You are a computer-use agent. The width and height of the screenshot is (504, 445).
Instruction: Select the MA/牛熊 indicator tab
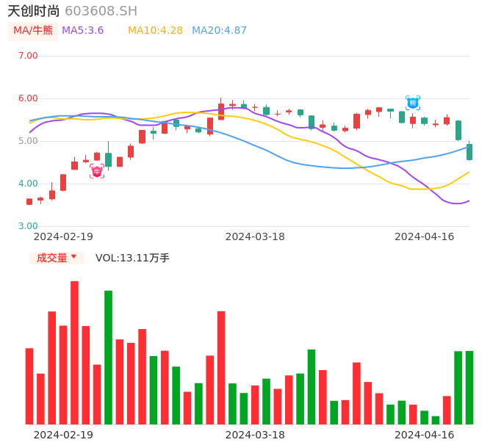pos(33,31)
